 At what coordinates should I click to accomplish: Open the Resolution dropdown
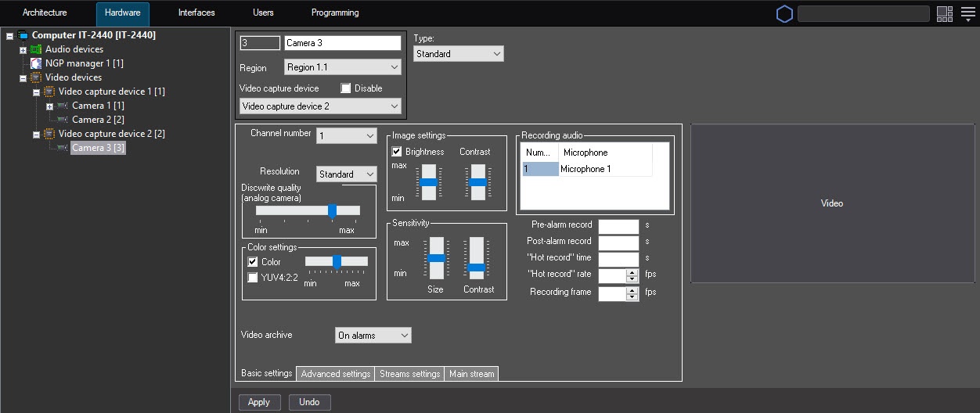(x=346, y=174)
